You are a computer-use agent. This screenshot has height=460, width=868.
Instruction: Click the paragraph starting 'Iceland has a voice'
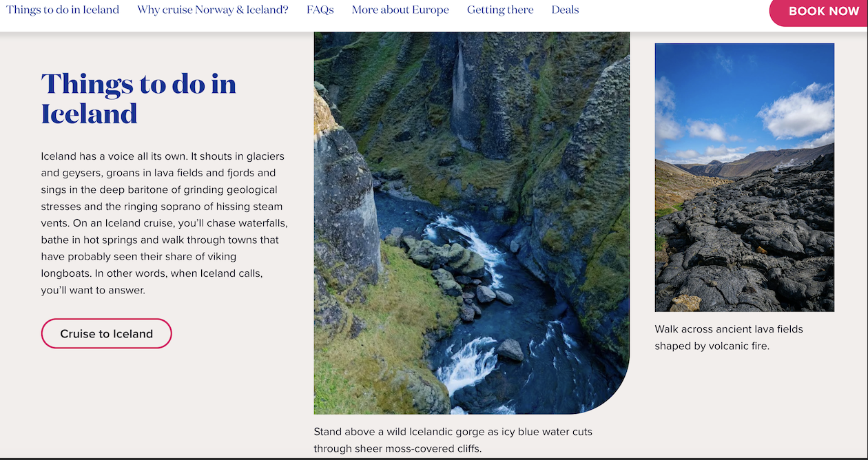tap(163, 223)
